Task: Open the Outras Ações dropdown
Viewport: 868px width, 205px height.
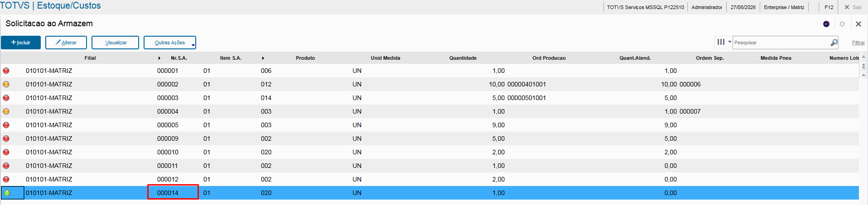Action: click(170, 43)
